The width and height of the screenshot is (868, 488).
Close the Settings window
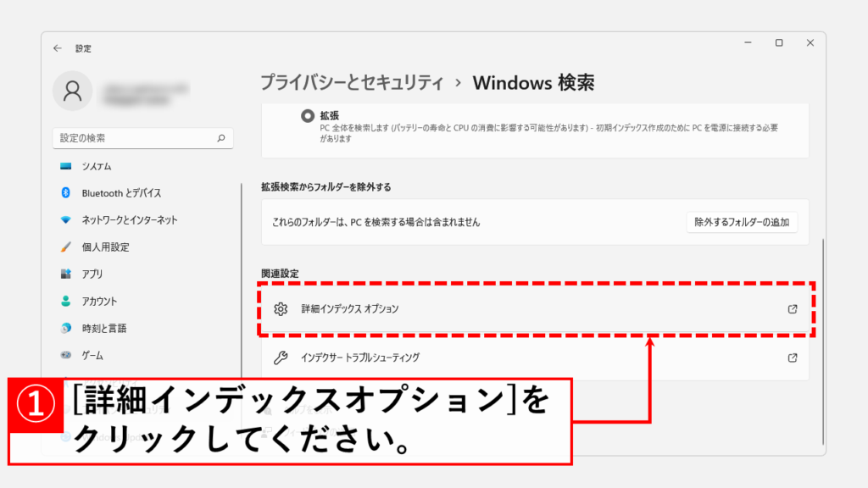click(810, 42)
